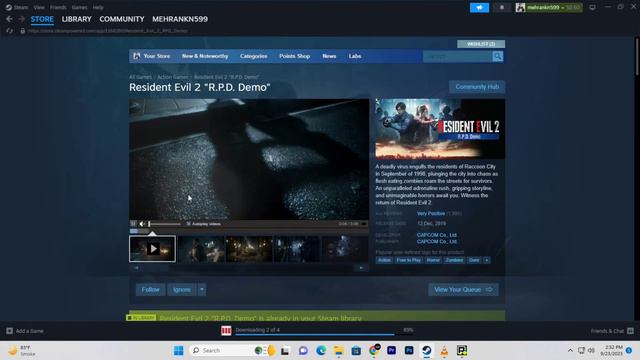Screen dimensions: 640x360
Task: Open File Explorer from the taskbar
Action: tap(338, 351)
